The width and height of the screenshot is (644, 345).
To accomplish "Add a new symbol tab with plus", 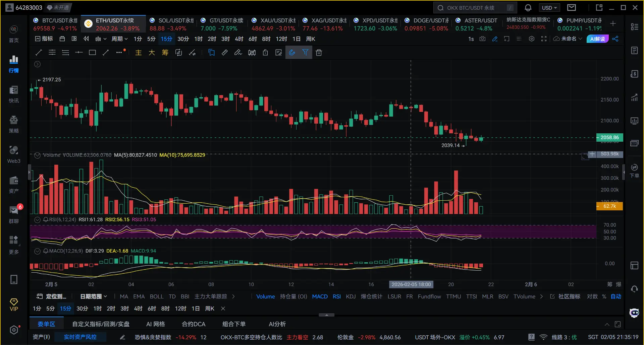I will pyautogui.click(x=613, y=23).
